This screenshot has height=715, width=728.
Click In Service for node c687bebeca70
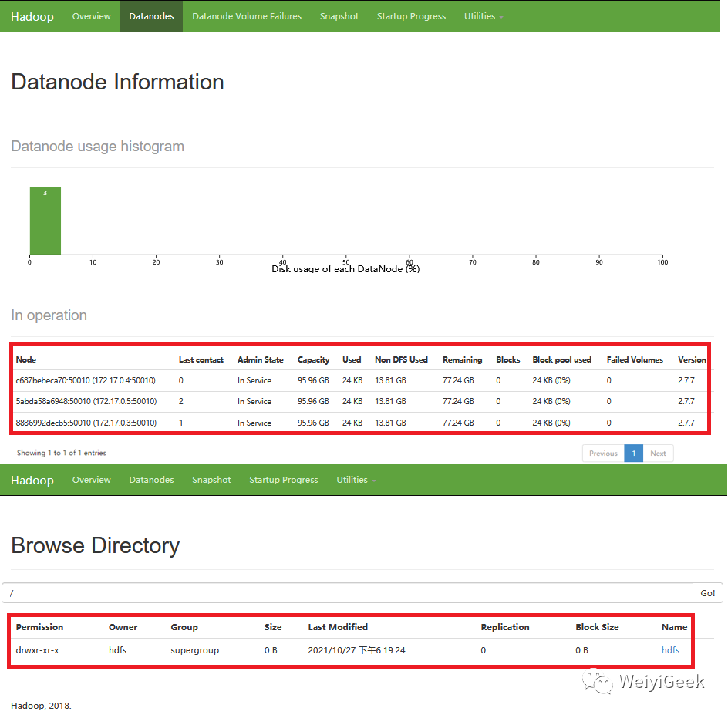(254, 380)
